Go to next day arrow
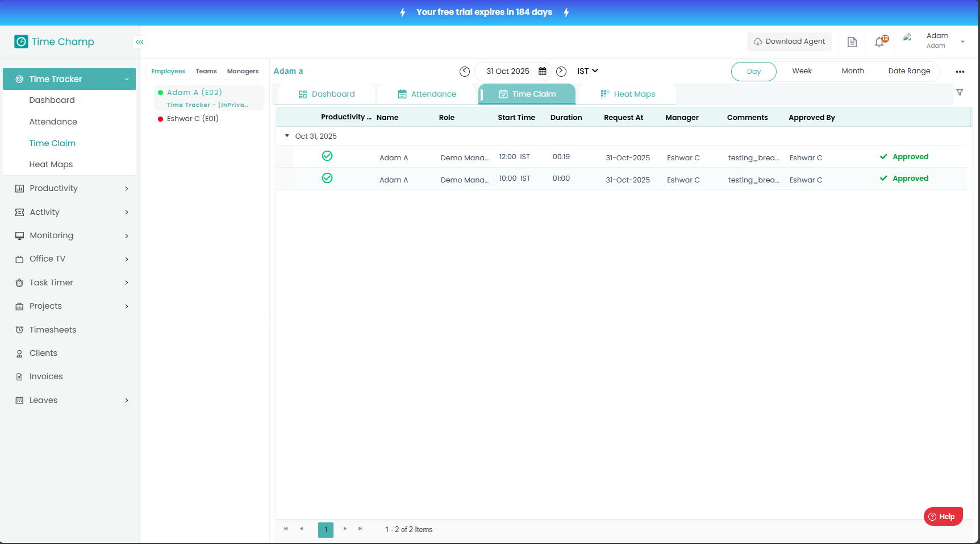 [x=561, y=71]
